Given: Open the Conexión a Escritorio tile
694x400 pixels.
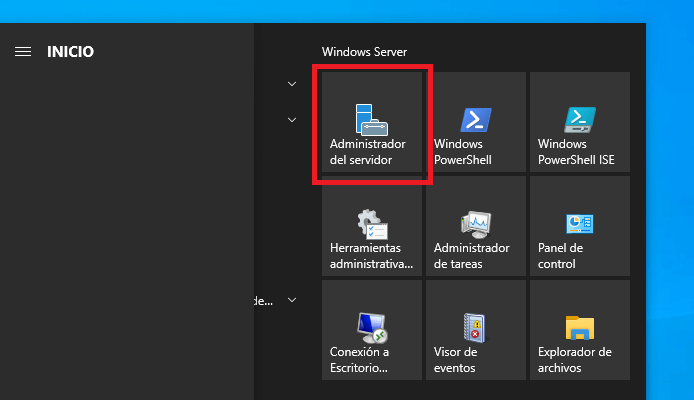Looking at the screenshot, I should point(372,330).
